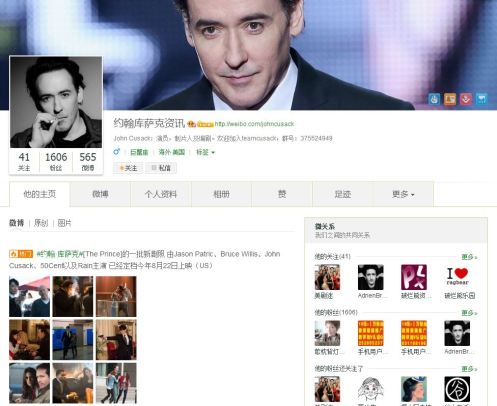Expand the 标签 tags dropdown

205,152
